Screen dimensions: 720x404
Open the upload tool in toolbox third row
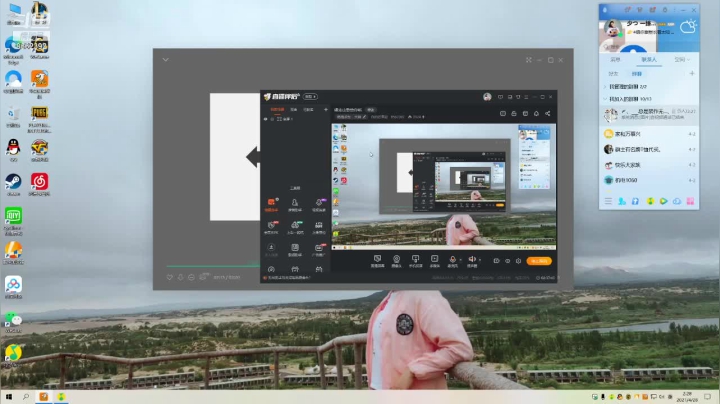point(271,249)
